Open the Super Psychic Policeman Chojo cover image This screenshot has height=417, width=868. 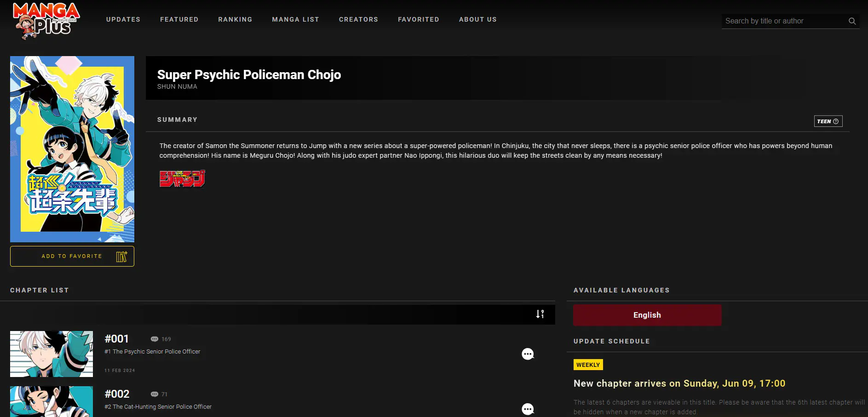(72, 149)
